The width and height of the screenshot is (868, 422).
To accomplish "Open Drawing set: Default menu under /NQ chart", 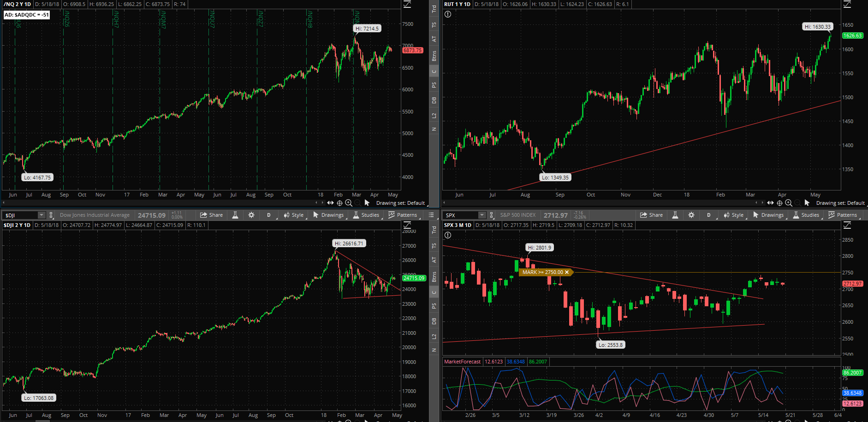I will point(400,203).
